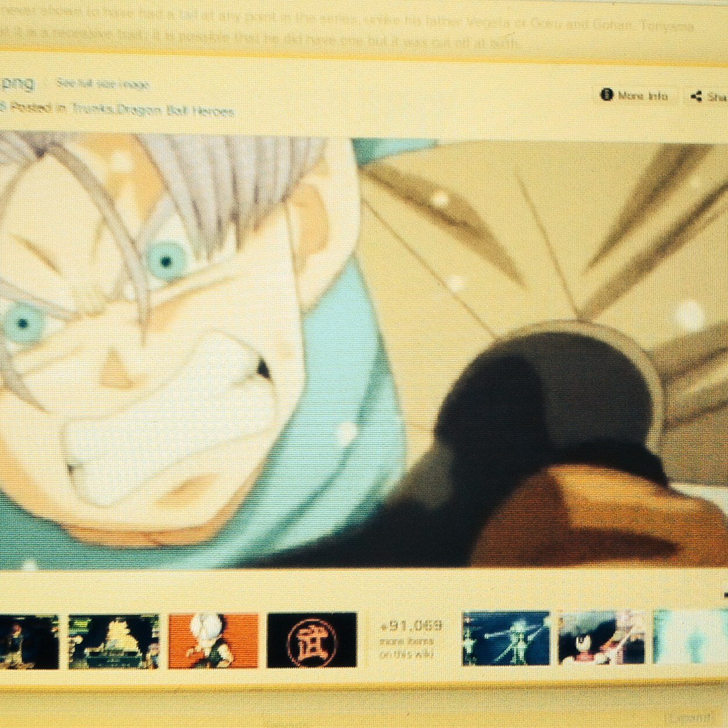Click the main Trunks lightbox image

tap(363, 352)
